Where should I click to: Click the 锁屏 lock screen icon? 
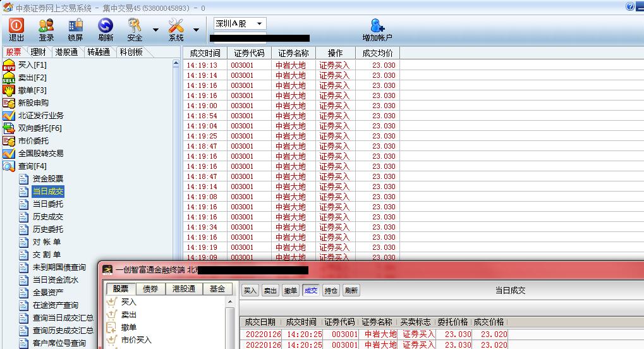(76, 30)
